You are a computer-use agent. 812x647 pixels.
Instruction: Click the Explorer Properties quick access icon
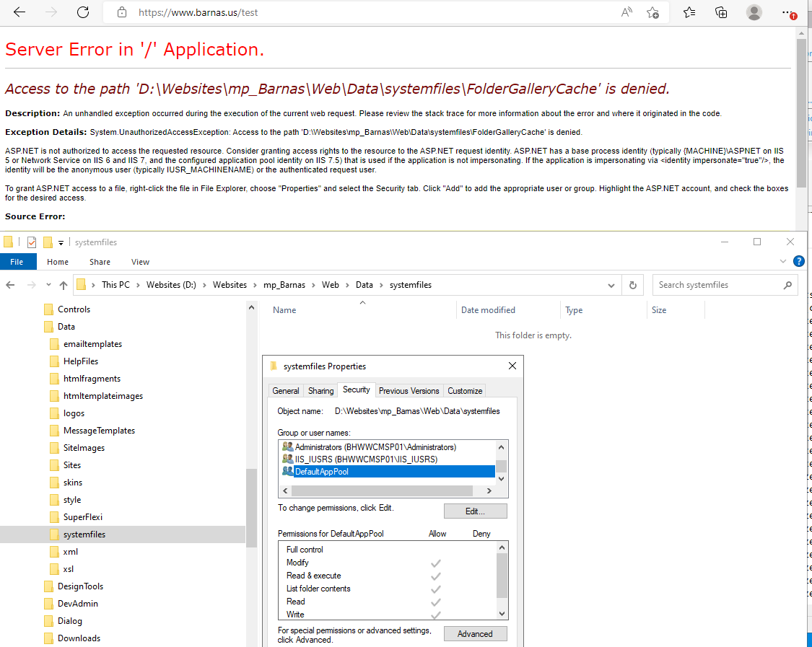click(x=32, y=242)
